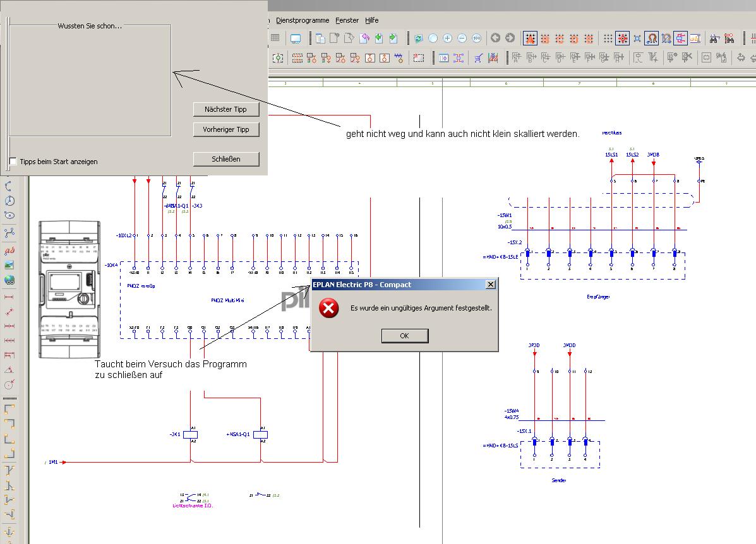
Task: Click the binoculars with red flag icon
Action: [729, 38]
